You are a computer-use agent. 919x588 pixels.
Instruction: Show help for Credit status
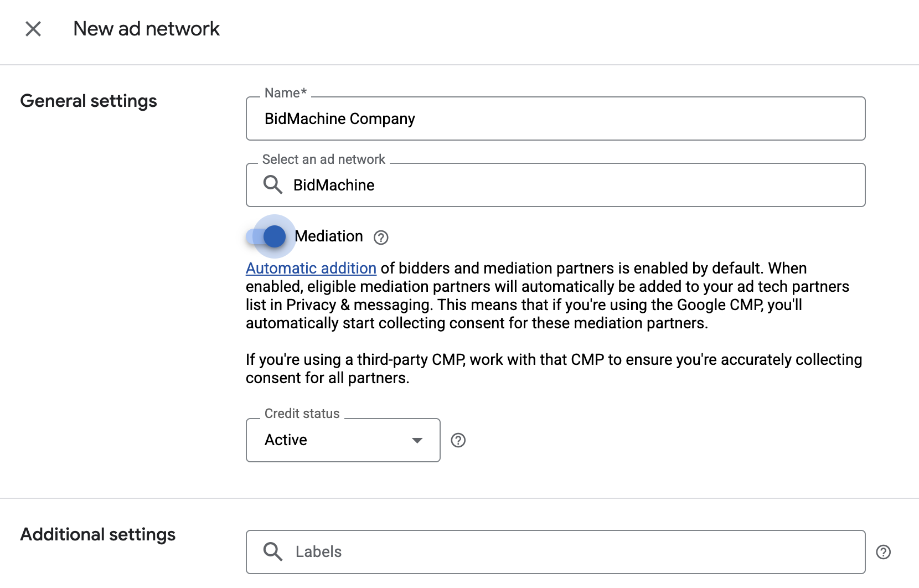coord(458,440)
